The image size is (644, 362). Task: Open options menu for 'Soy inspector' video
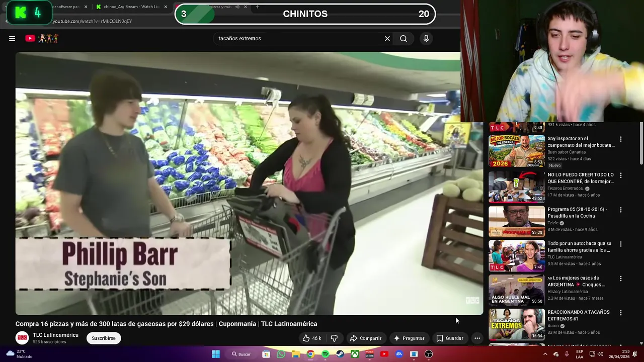[x=620, y=139]
